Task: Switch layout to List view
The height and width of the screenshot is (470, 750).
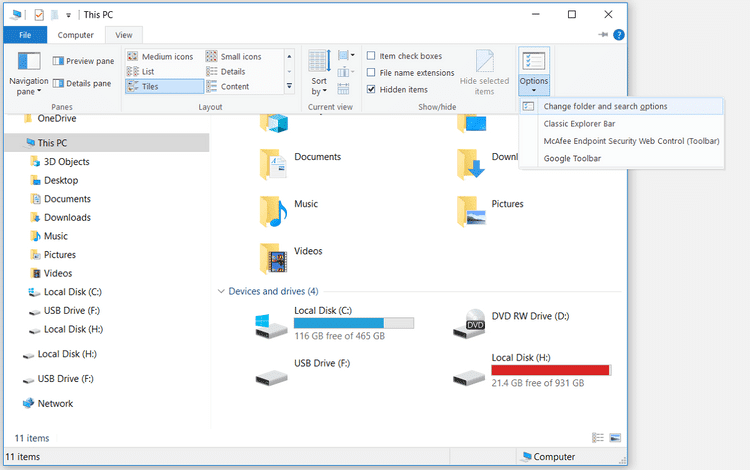Action: [x=141, y=71]
